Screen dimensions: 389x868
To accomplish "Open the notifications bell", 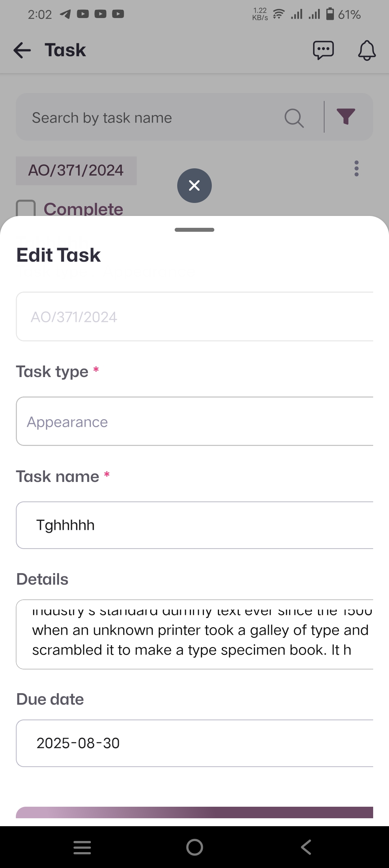I will 367,50.
